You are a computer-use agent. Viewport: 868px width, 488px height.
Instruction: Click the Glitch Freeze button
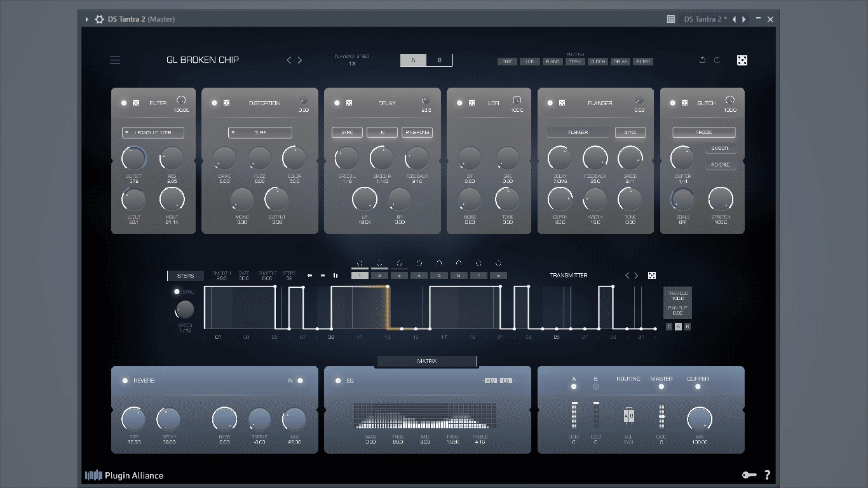704,133
